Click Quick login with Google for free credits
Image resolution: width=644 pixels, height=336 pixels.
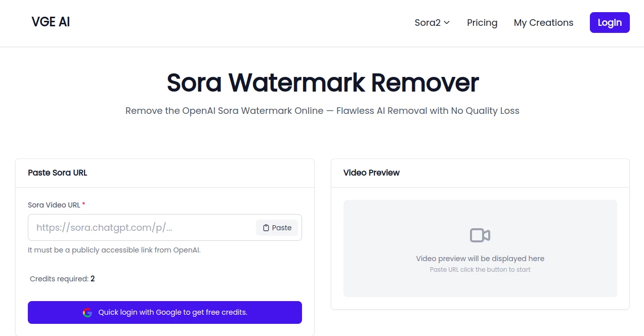coord(165,312)
